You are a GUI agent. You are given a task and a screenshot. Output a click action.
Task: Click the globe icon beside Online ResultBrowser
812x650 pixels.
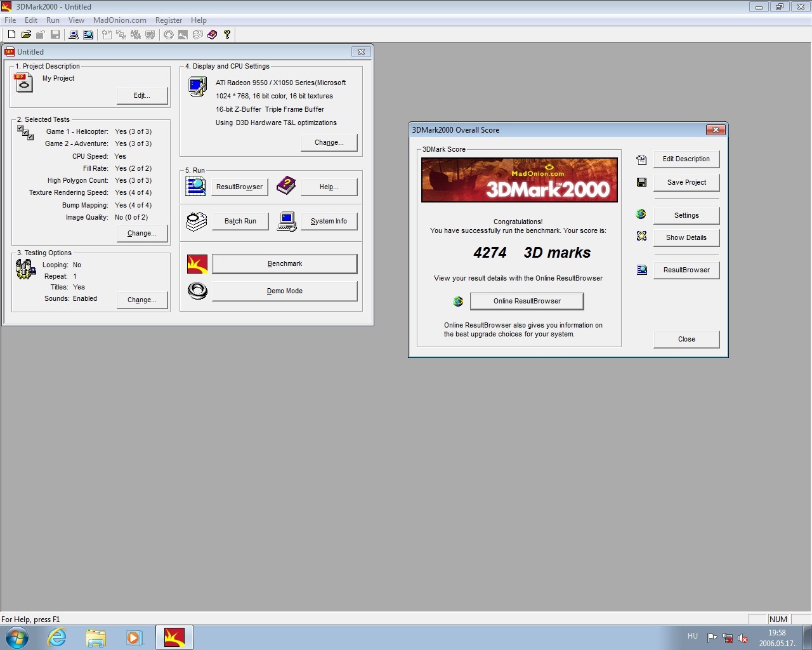pyautogui.click(x=458, y=301)
